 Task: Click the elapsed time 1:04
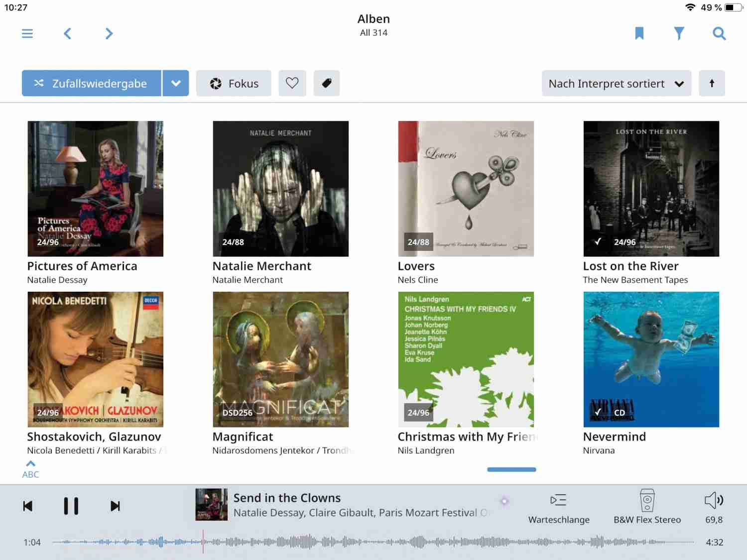click(x=32, y=543)
